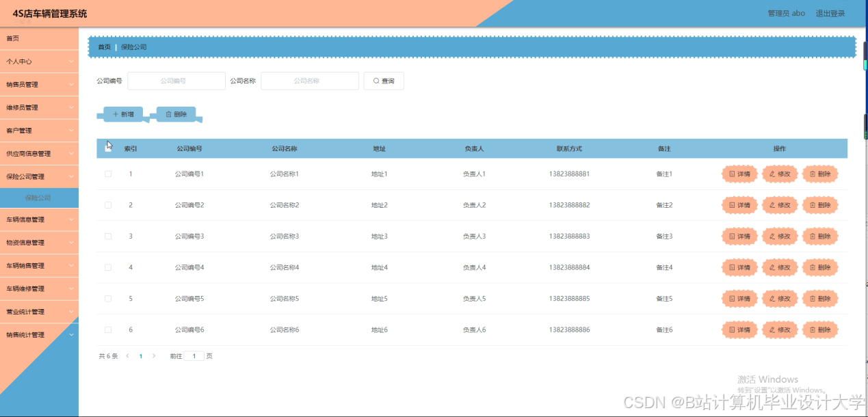868x417 pixels.
Task: Expand the 销售员管理 menu
Action: coord(39,85)
